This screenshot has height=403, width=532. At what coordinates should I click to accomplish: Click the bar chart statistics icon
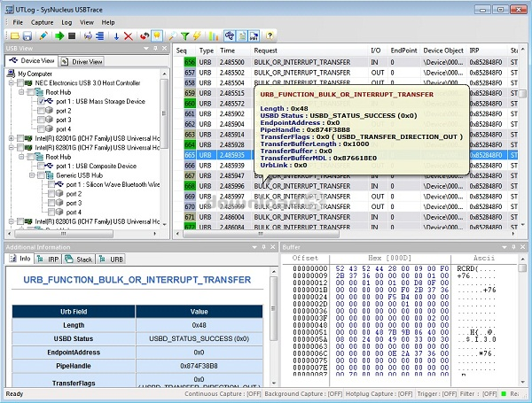214,36
